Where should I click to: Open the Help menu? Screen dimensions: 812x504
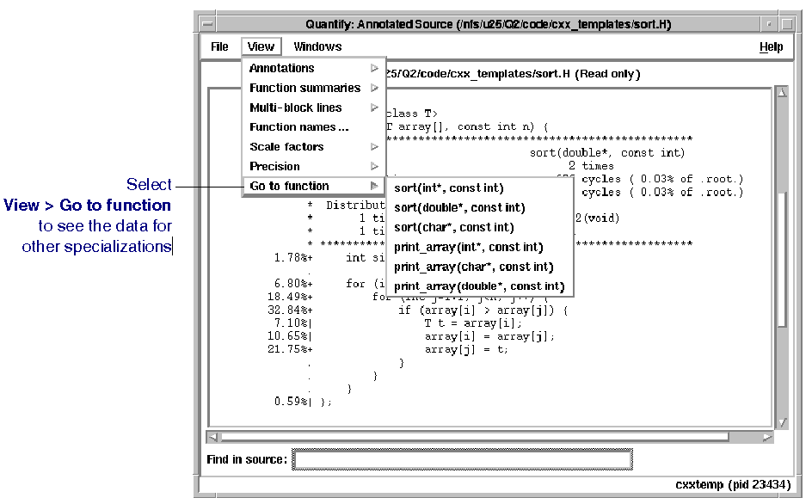click(771, 47)
